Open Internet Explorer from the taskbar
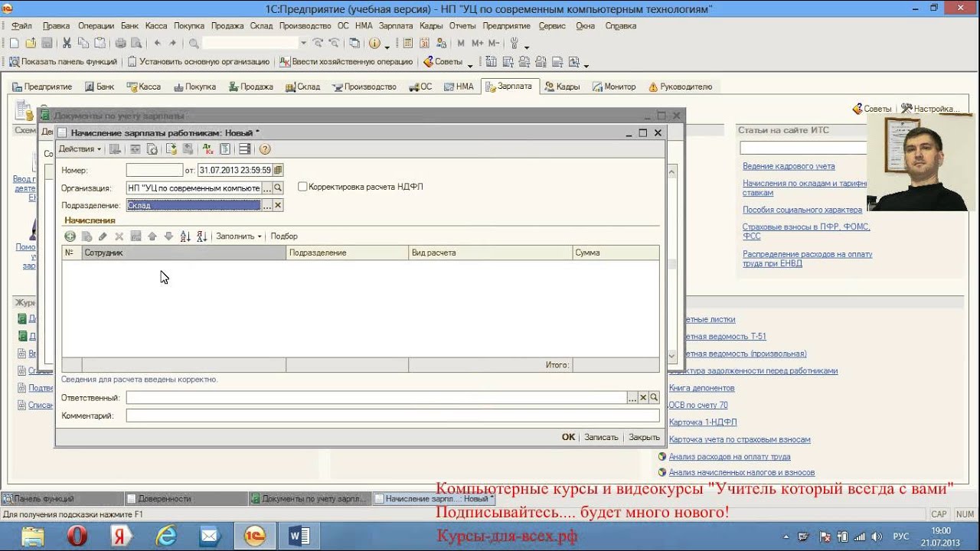This screenshot has width=980, height=551. 166,536
